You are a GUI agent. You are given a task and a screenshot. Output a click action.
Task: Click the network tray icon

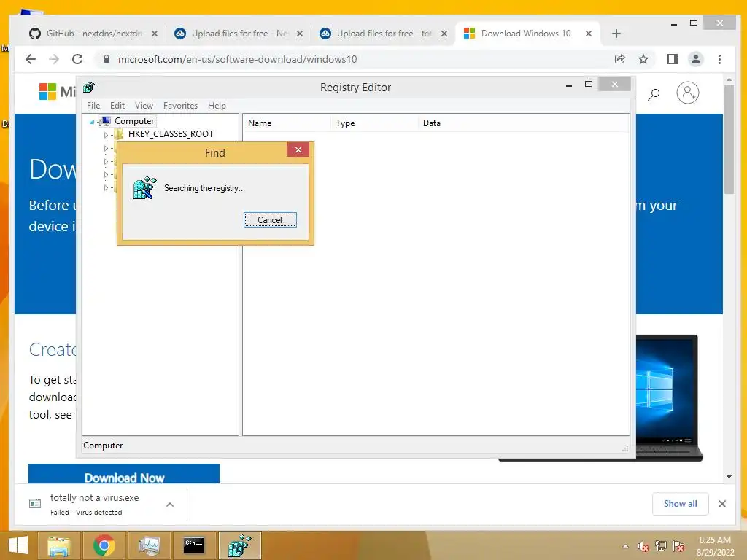(x=661, y=546)
